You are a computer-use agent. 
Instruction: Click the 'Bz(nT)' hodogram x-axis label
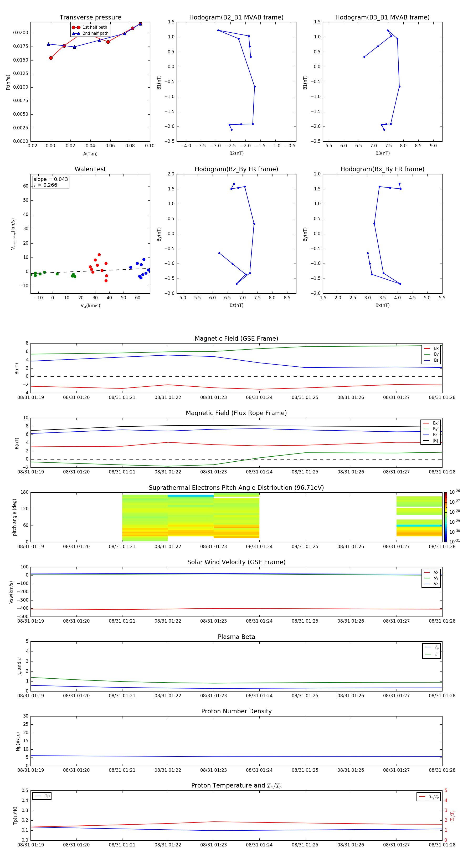pos(236,305)
